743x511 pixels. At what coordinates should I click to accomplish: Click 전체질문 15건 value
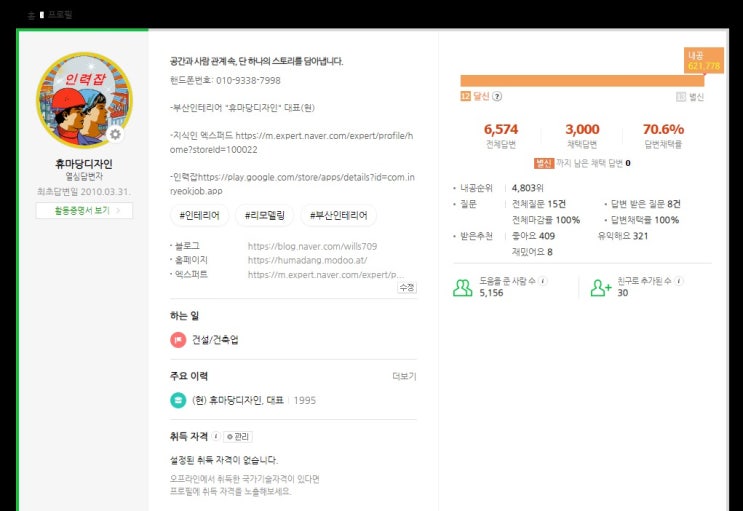[x=539, y=204]
